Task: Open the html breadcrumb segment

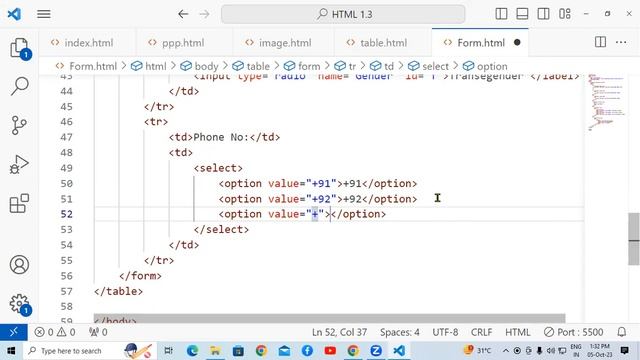Action: [x=149, y=66]
